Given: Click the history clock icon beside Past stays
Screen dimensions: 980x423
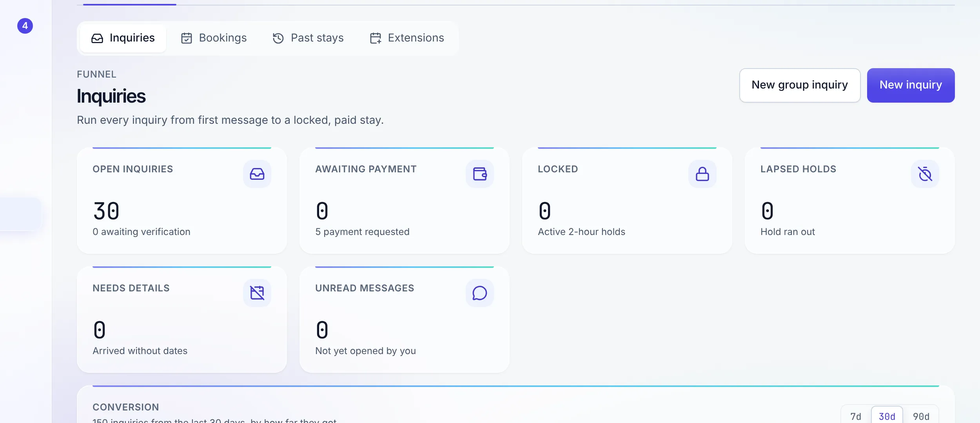Looking at the screenshot, I should [278, 38].
